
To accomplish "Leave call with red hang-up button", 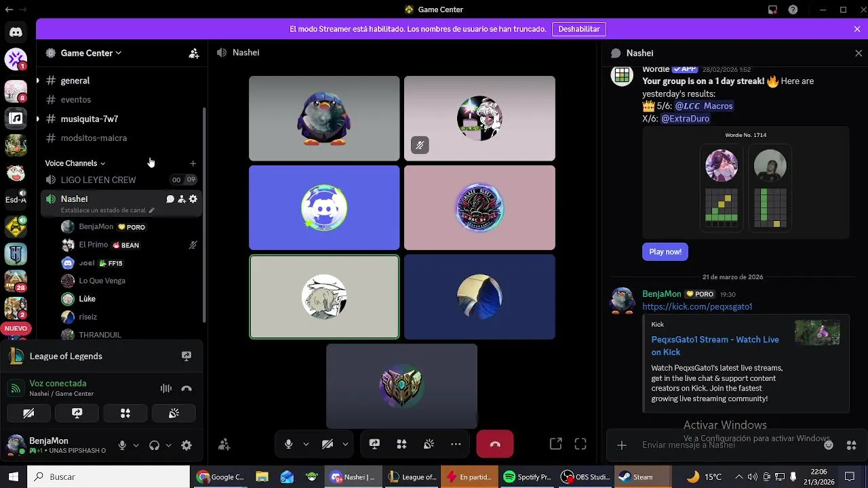I will (x=495, y=445).
